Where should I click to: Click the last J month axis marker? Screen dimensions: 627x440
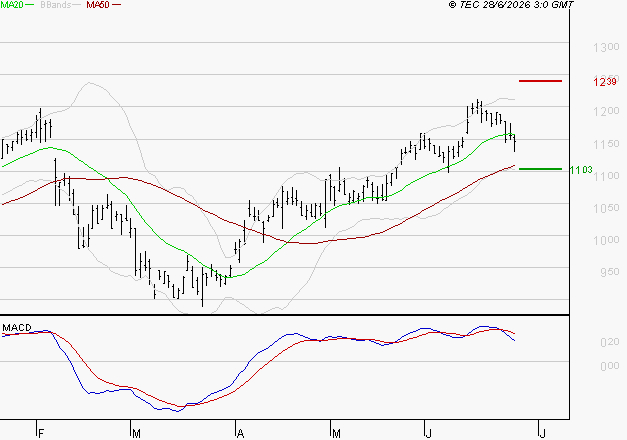point(543,433)
